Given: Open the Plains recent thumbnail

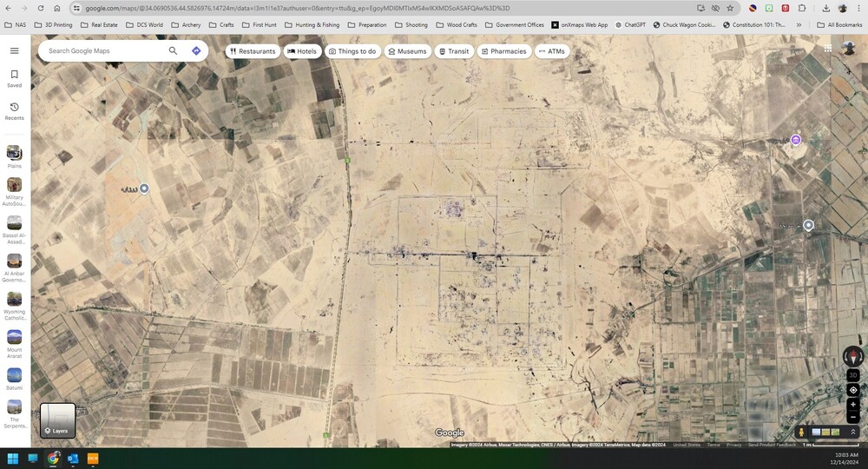Looking at the screenshot, I should click(15, 156).
